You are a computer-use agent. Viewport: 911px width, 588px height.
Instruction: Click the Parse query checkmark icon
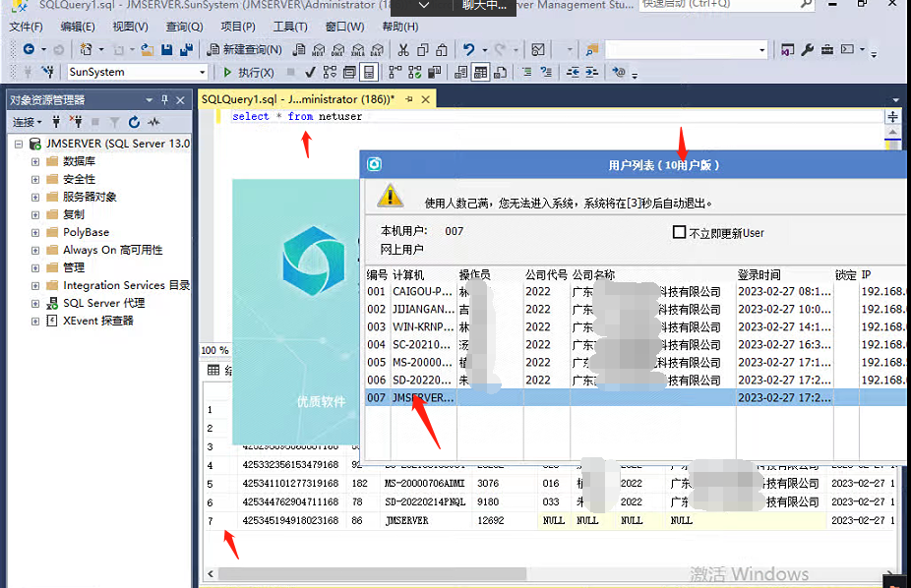click(310, 72)
